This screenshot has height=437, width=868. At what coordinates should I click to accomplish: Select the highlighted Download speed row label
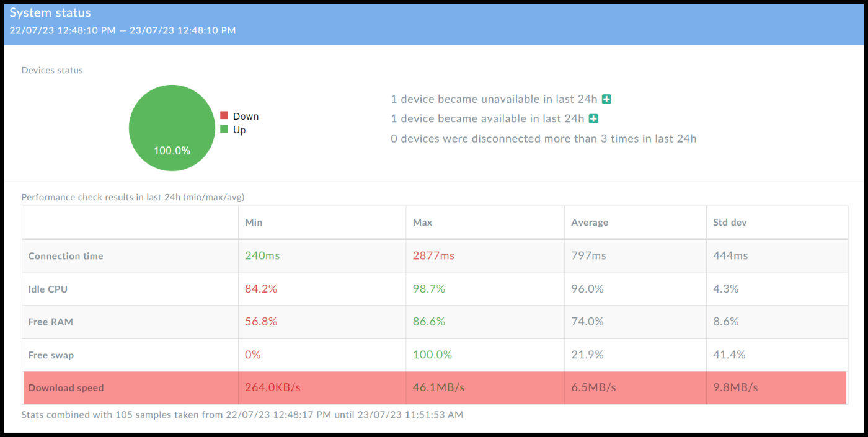tap(66, 388)
